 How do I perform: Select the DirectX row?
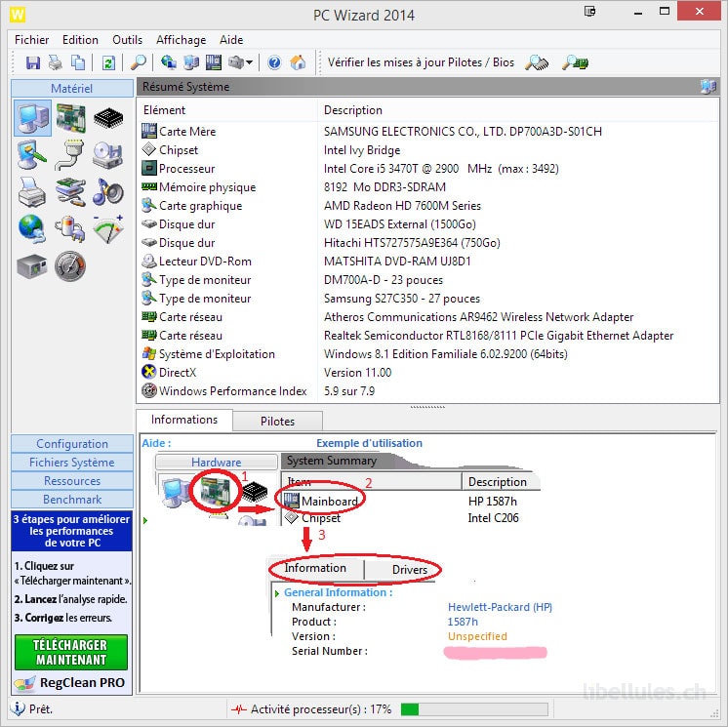(x=427, y=373)
